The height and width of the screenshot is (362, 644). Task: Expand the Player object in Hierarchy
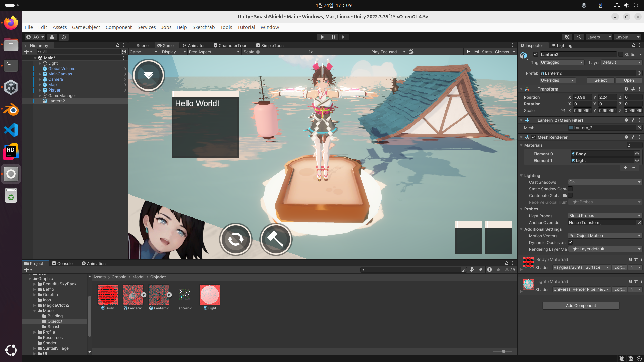(x=40, y=90)
